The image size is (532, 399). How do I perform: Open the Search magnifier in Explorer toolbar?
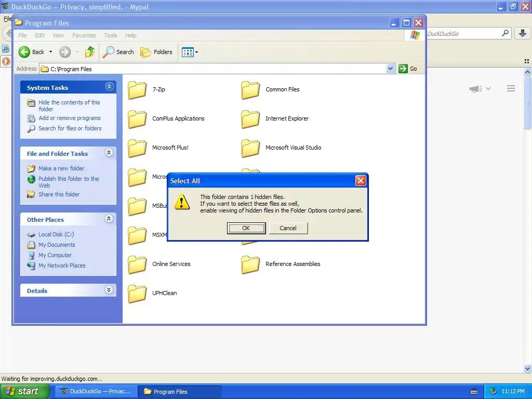(118, 52)
